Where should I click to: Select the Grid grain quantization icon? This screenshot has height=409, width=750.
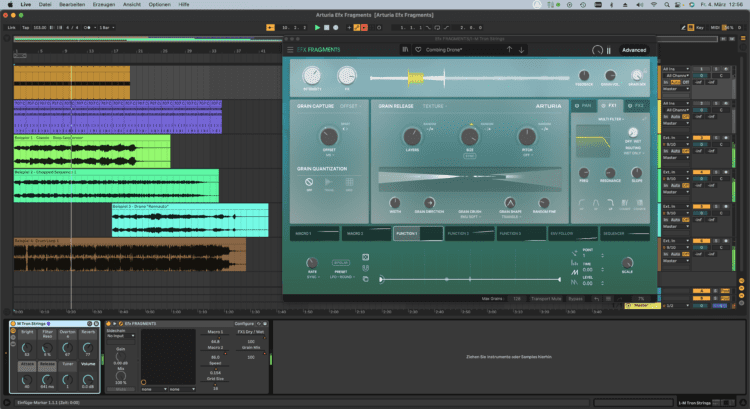pos(349,182)
